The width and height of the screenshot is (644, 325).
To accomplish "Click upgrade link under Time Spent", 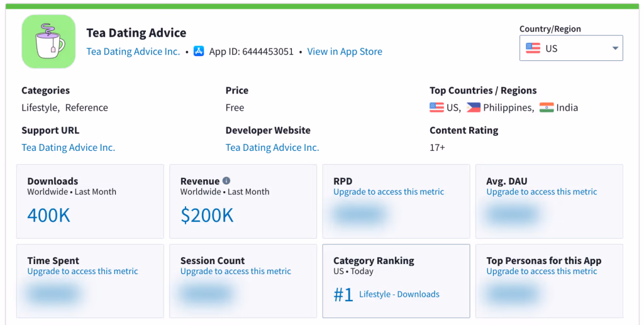I will [x=82, y=272].
